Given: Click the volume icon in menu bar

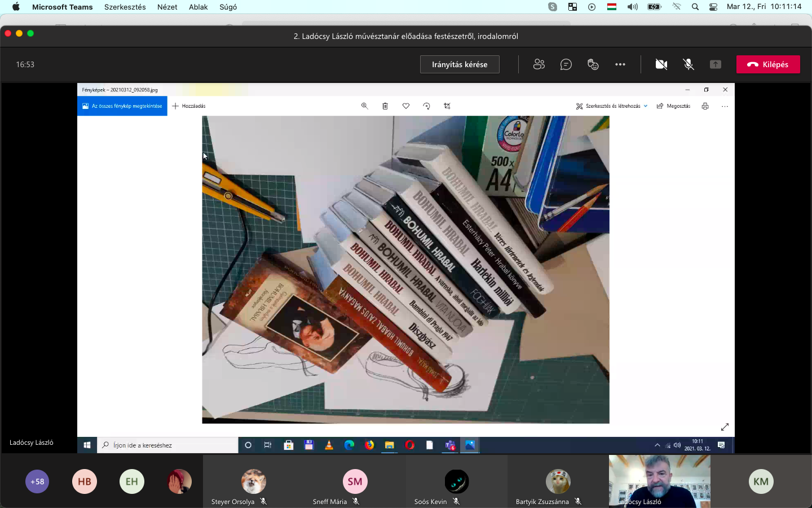Looking at the screenshot, I should 633,7.
